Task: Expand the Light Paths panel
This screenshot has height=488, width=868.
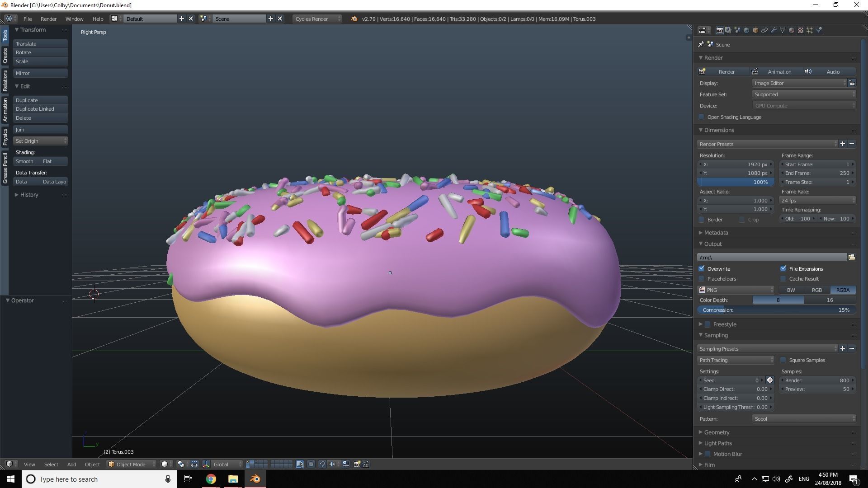Action: tap(717, 443)
